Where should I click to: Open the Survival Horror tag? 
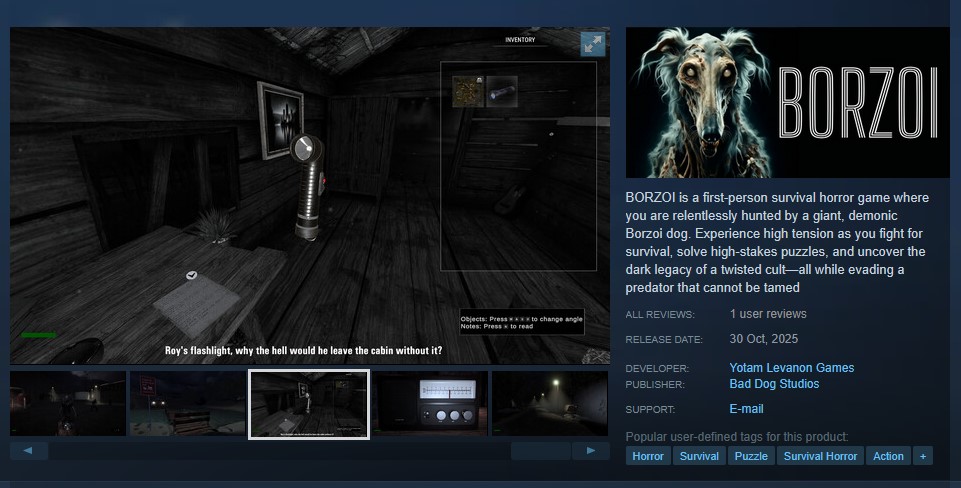pyautogui.click(x=820, y=456)
